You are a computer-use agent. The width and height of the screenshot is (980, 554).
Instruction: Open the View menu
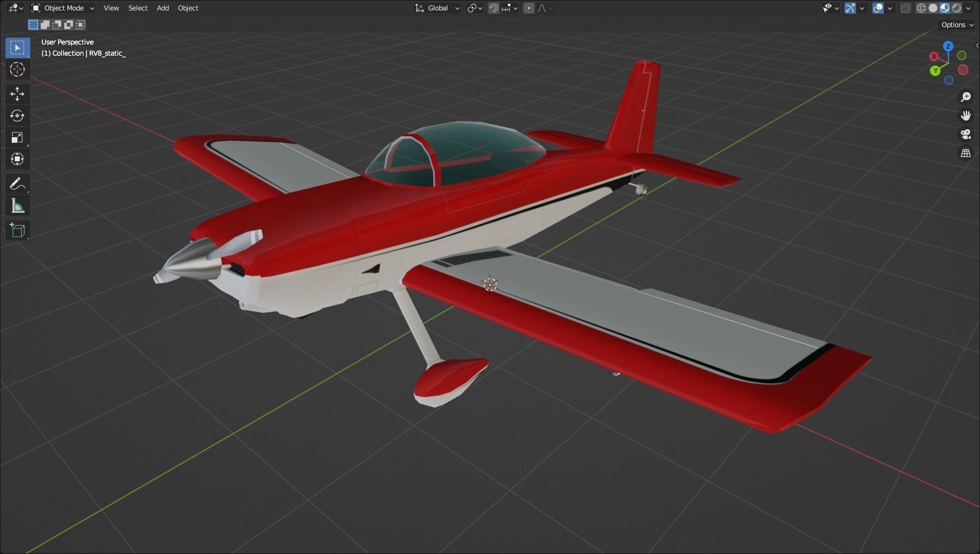[x=111, y=8]
